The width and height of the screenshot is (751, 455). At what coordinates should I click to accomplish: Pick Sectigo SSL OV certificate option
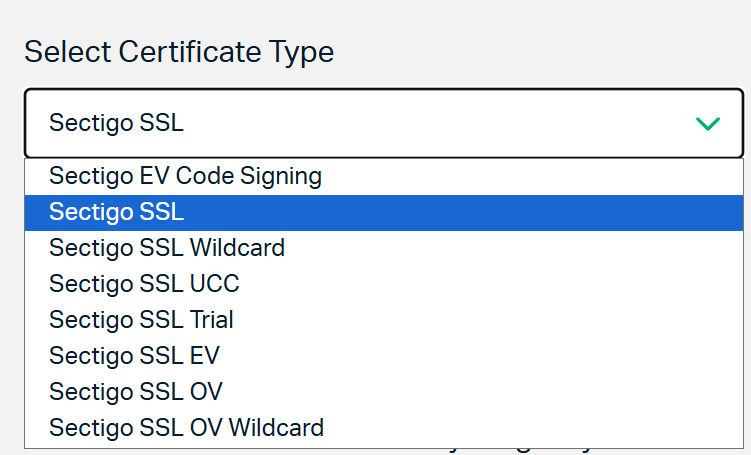[136, 392]
